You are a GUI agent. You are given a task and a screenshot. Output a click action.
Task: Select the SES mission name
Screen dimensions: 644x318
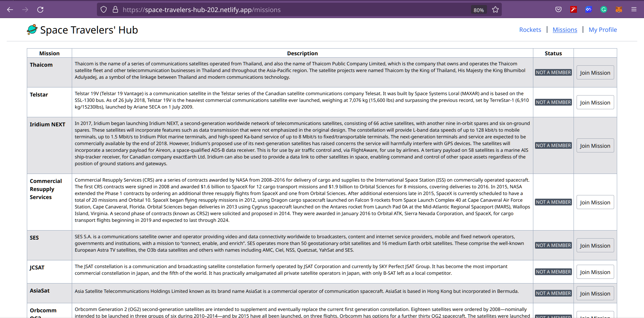point(34,238)
